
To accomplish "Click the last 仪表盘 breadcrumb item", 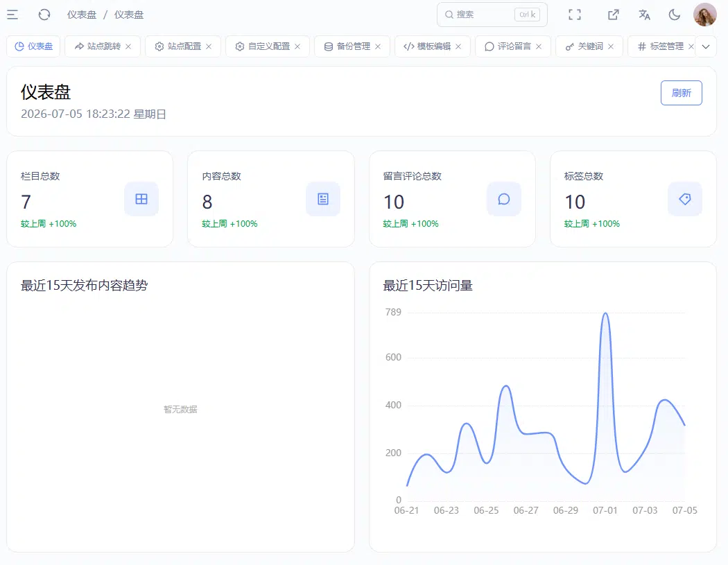I will (129, 15).
